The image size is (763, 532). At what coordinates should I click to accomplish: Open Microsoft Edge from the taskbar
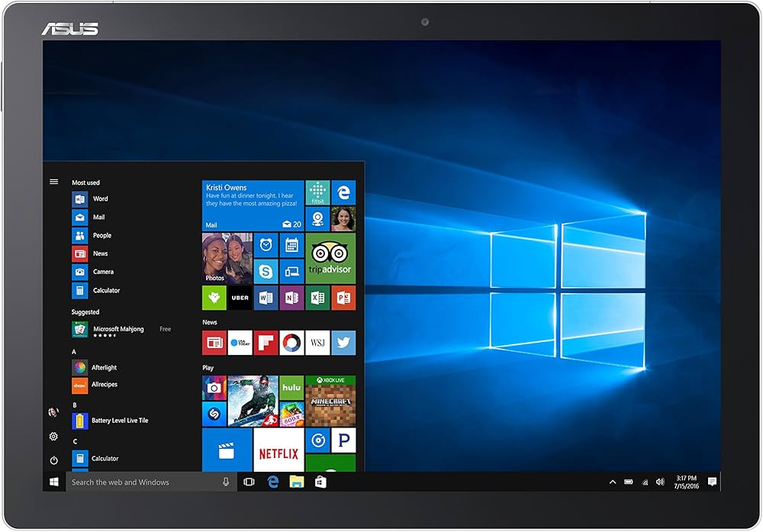tap(272, 482)
